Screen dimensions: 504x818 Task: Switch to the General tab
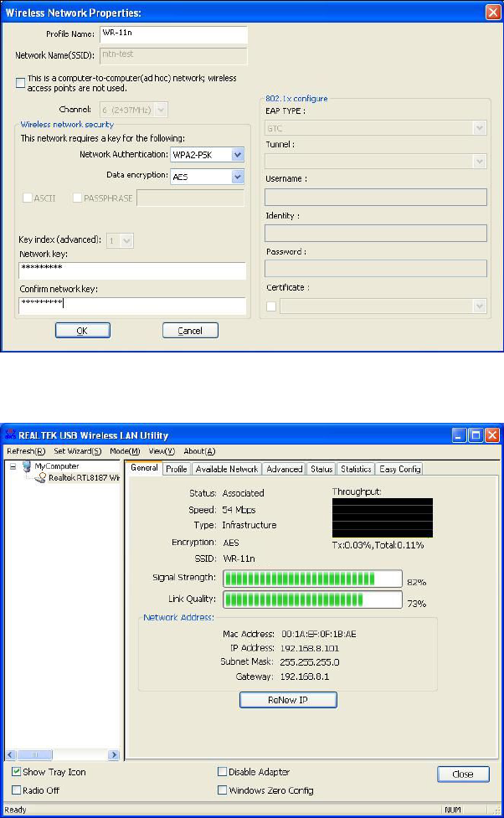pyautogui.click(x=144, y=468)
